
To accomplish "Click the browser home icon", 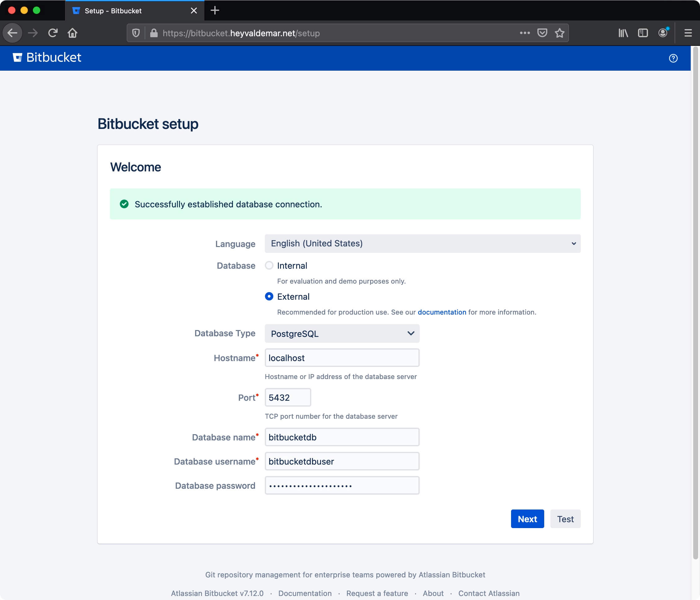I will [x=73, y=33].
